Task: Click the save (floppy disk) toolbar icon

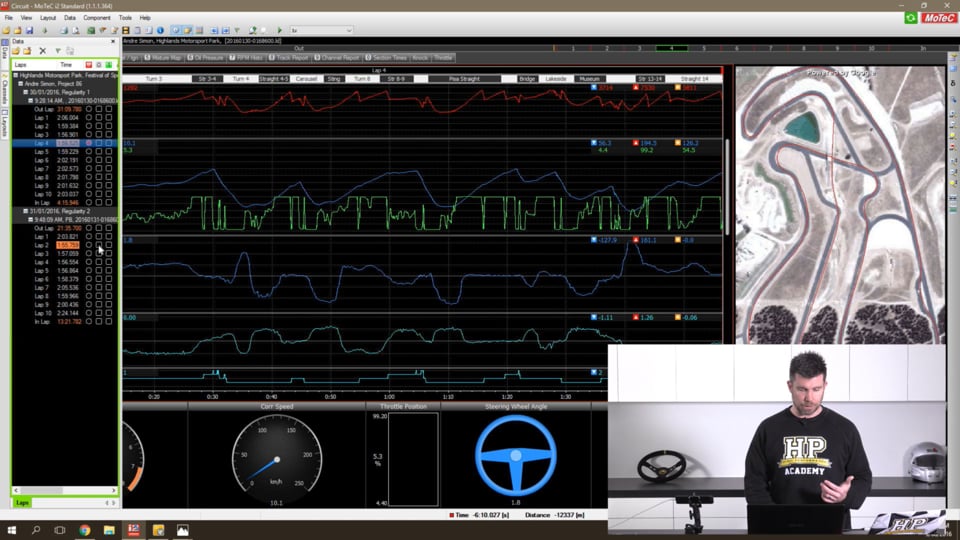Action: [29, 30]
